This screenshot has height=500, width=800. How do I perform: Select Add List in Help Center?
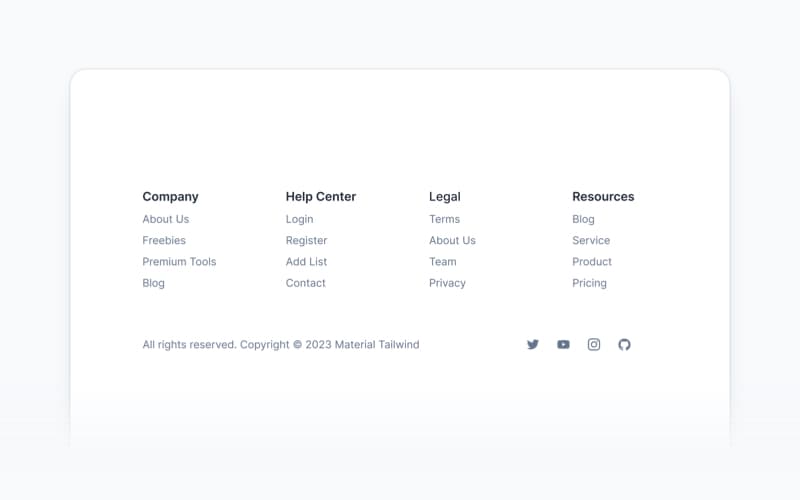point(306,262)
